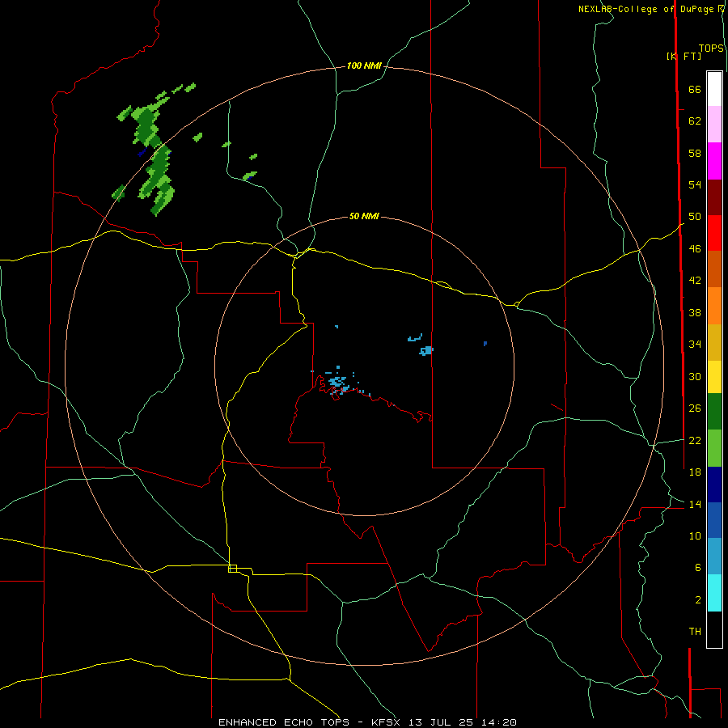Click the legend value "58"
Image resolution: width=728 pixels, height=728 pixels.
[x=695, y=153]
